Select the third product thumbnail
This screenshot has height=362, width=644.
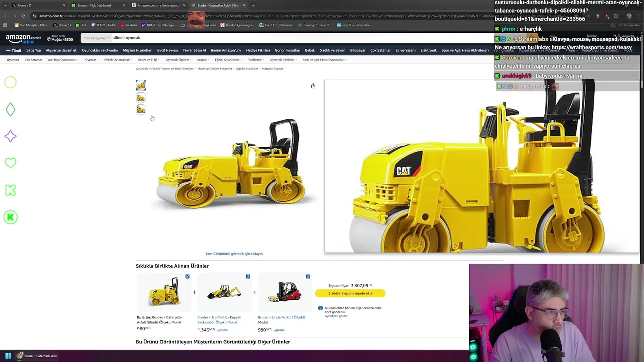click(141, 109)
